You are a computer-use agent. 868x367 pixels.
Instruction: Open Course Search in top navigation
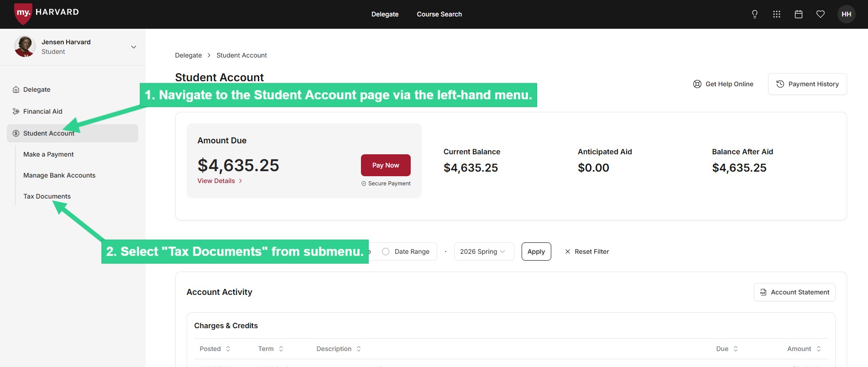tap(439, 14)
